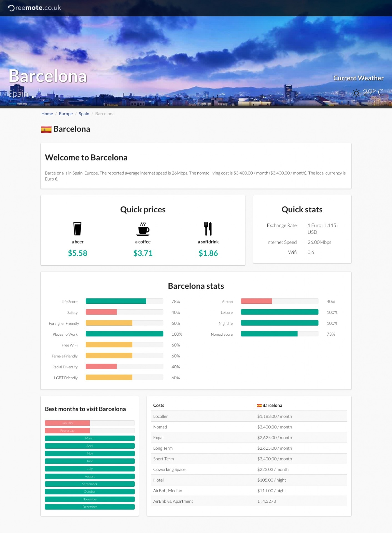Click the coffee cup icon

(x=143, y=229)
